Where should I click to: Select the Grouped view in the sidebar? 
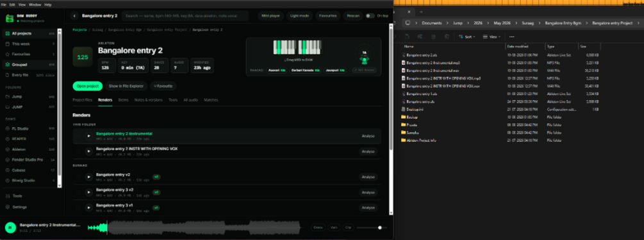[29, 65]
